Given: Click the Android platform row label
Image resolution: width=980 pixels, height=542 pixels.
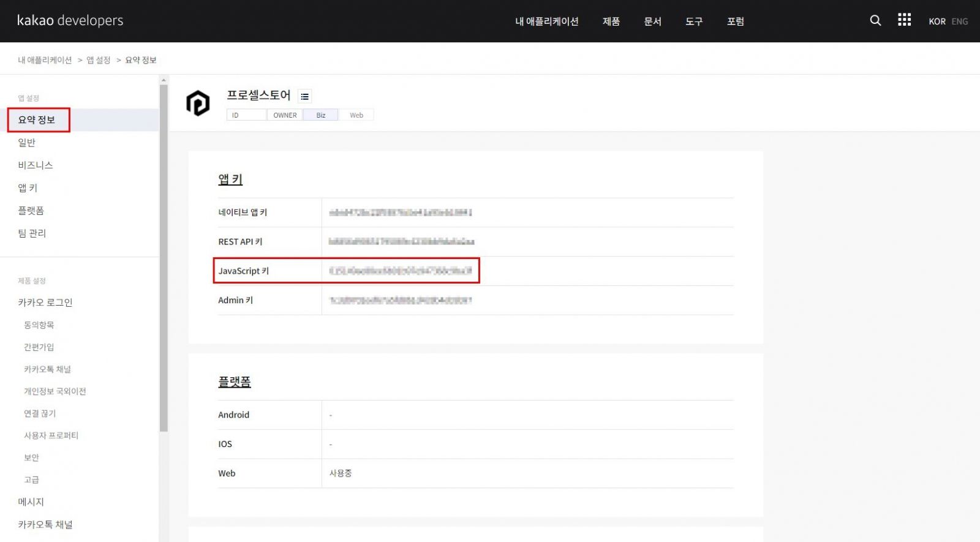Looking at the screenshot, I should pyautogui.click(x=234, y=415).
